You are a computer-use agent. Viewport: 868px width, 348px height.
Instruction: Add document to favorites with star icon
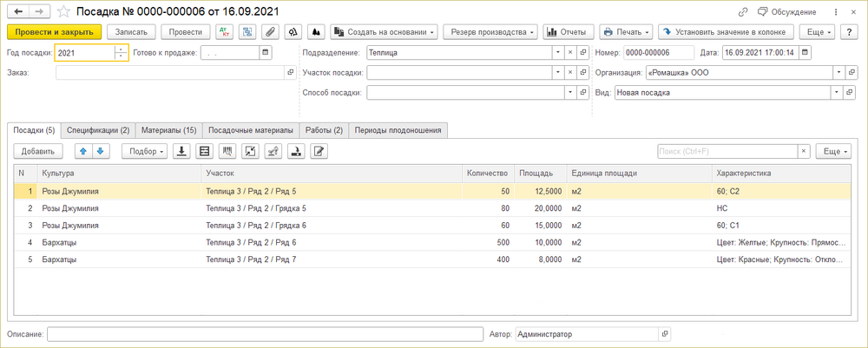pyautogui.click(x=65, y=12)
